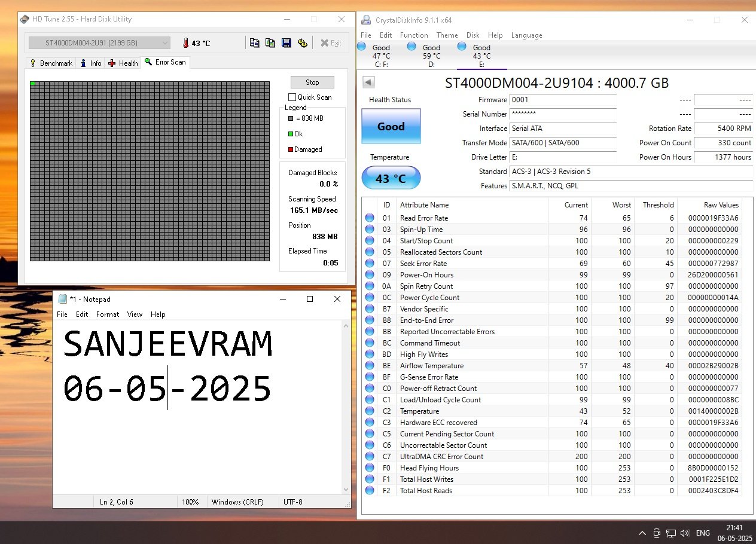
Task: Click status orb for UltraDMA CRC Error Count
Action: pos(370,457)
